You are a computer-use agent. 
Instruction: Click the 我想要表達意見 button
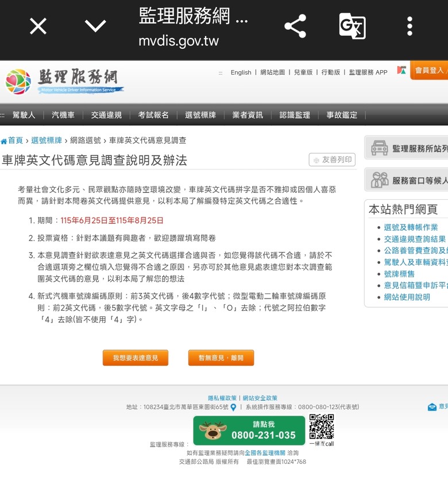click(x=136, y=358)
